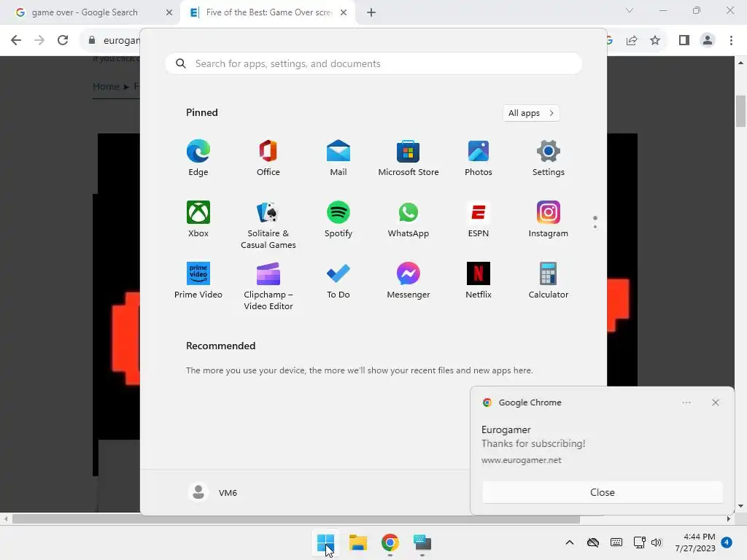Open the Chrome profile menu

pyautogui.click(x=708, y=41)
